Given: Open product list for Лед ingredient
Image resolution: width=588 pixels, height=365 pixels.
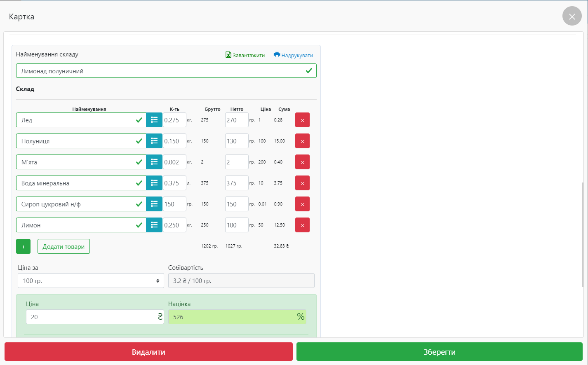Looking at the screenshot, I should (154, 120).
